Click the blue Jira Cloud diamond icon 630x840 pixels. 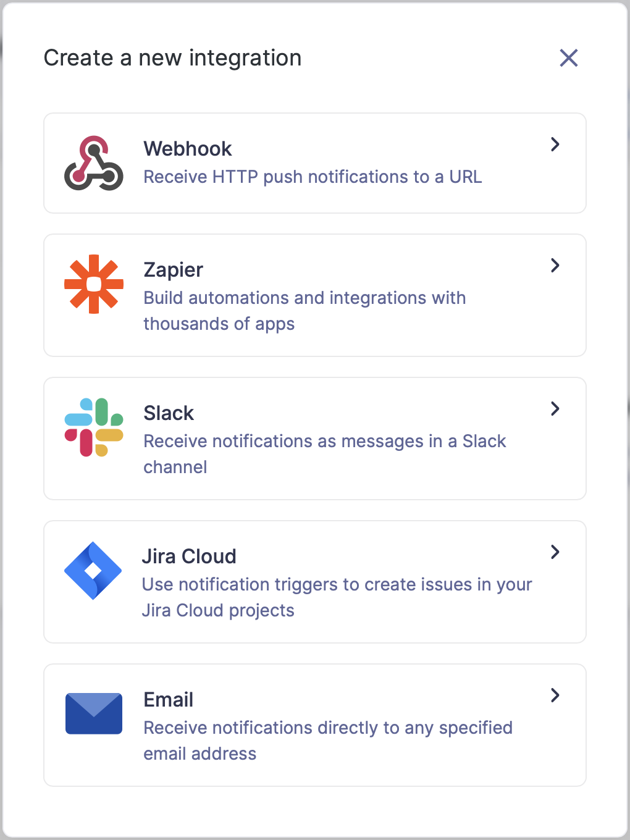coord(93,571)
